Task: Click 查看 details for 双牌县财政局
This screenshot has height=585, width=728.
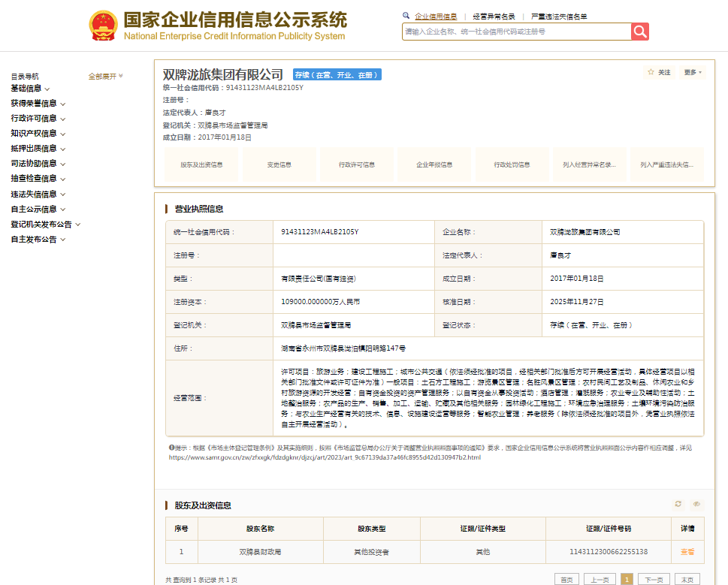Action: [x=687, y=552]
